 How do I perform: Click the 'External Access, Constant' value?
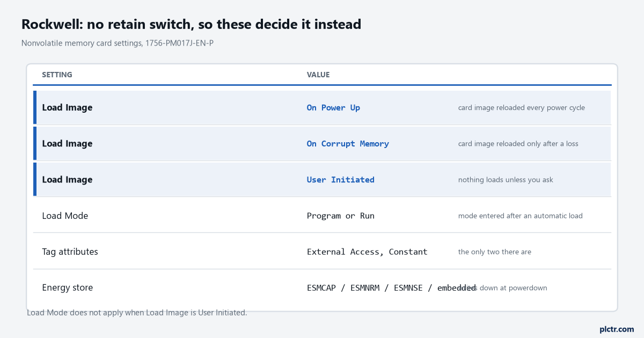click(367, 252)
